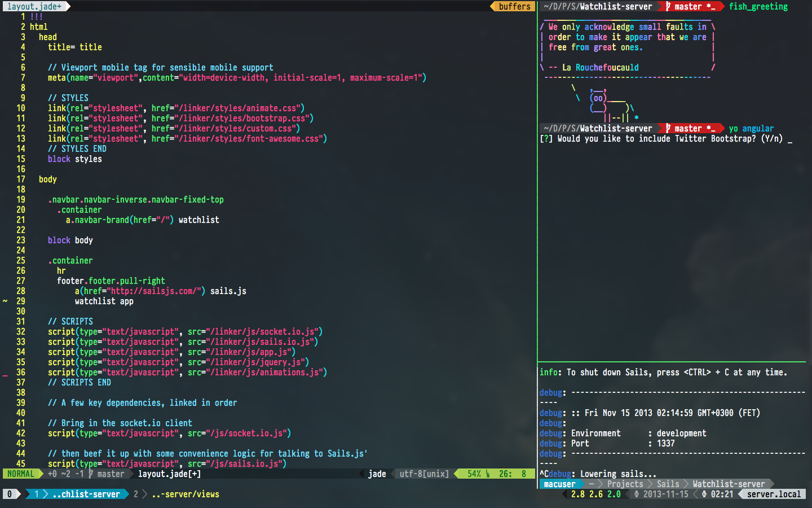
Task: Click the a.navbar-brand watchlist line
Action: tap(142, 220)
